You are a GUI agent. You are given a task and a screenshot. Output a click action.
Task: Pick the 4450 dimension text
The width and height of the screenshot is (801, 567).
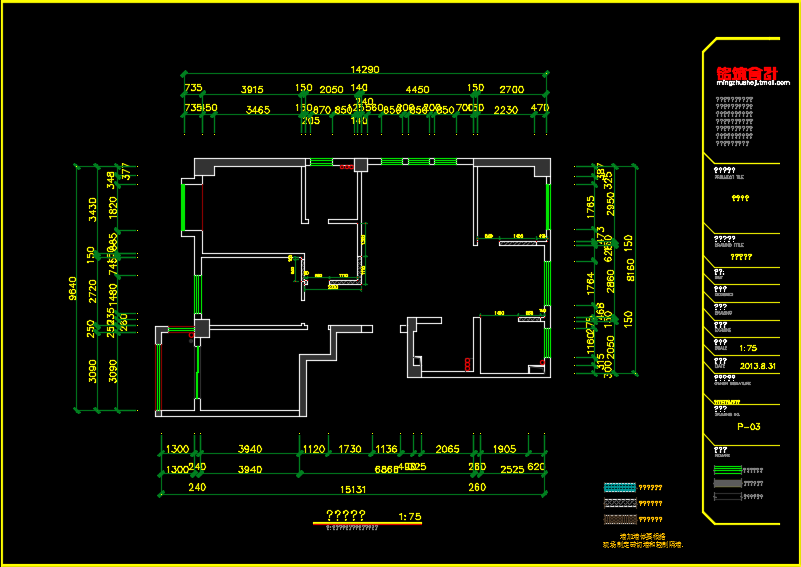[417, 89]
